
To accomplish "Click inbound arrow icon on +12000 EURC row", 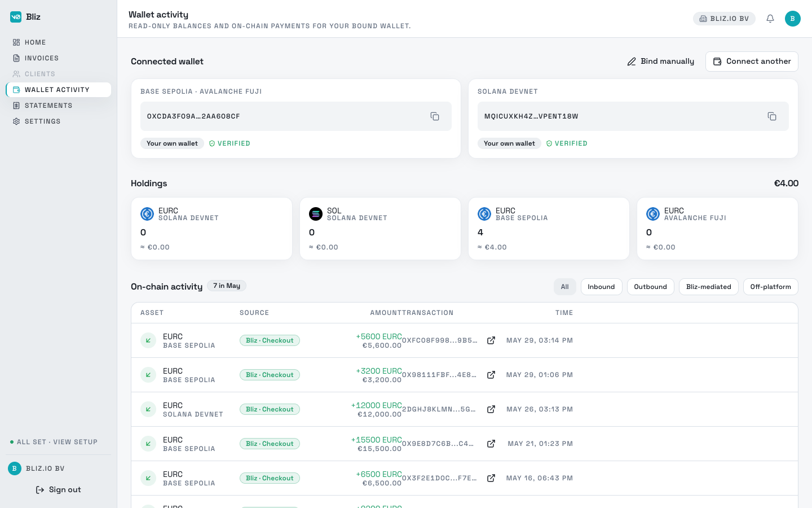I will pos(148,409).
